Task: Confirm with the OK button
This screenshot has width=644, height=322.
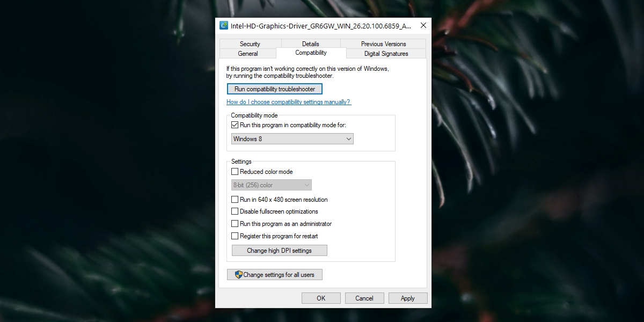Action: point(321,298)
